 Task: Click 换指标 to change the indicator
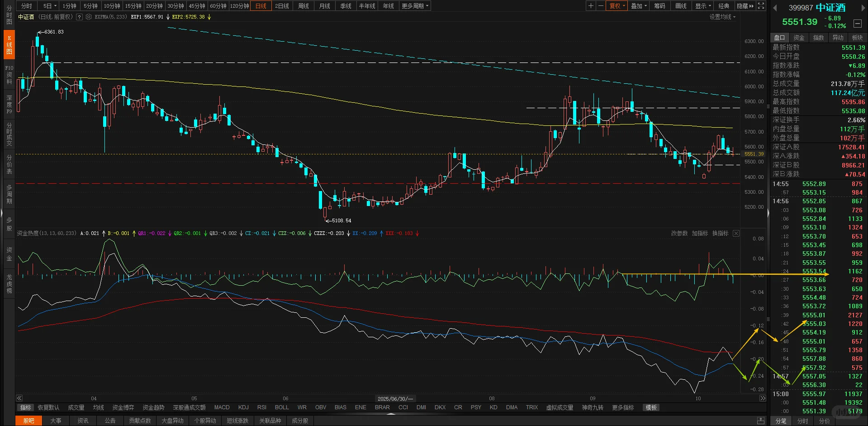720,233
